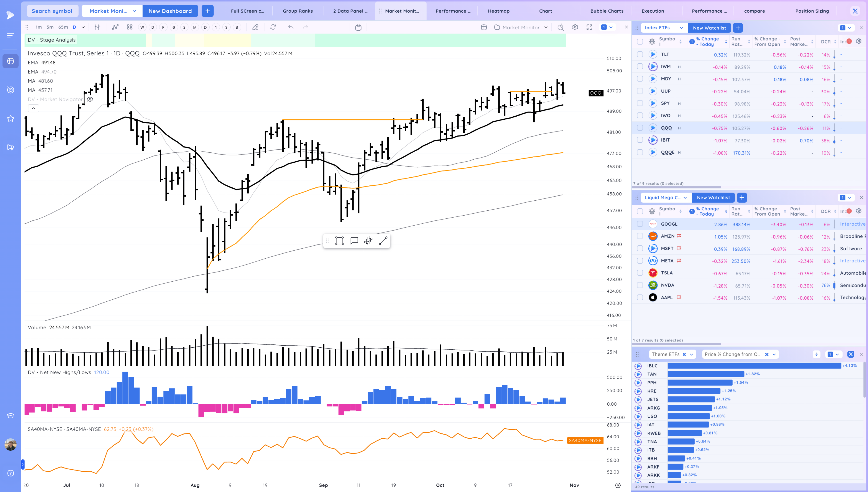
Task: Click the New Dashboard button
Action: [170, 11]
